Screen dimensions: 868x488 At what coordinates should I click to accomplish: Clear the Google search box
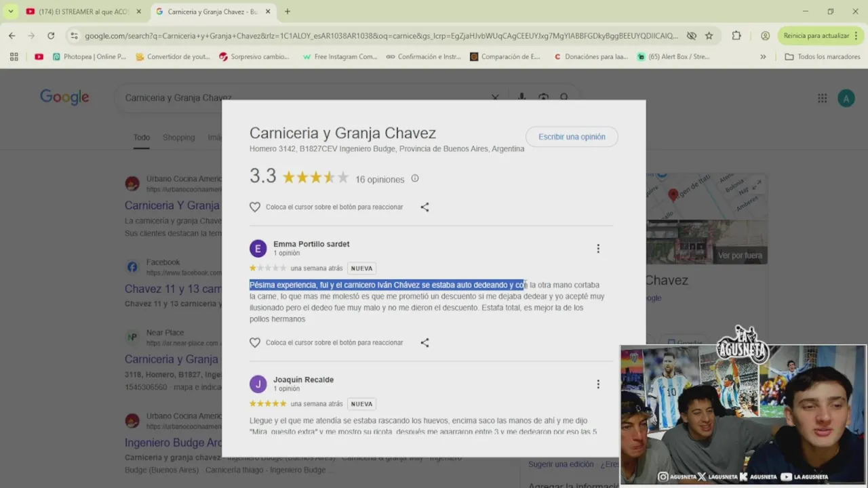tap(495, 96)
